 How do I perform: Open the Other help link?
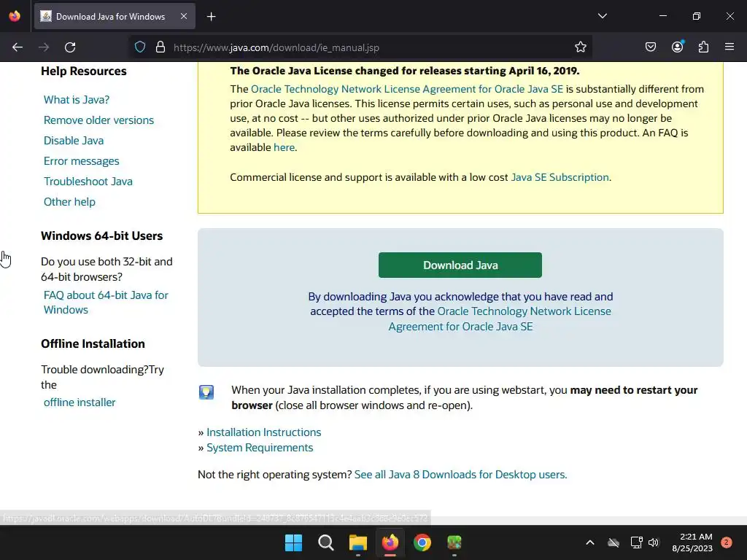[69, 202]
